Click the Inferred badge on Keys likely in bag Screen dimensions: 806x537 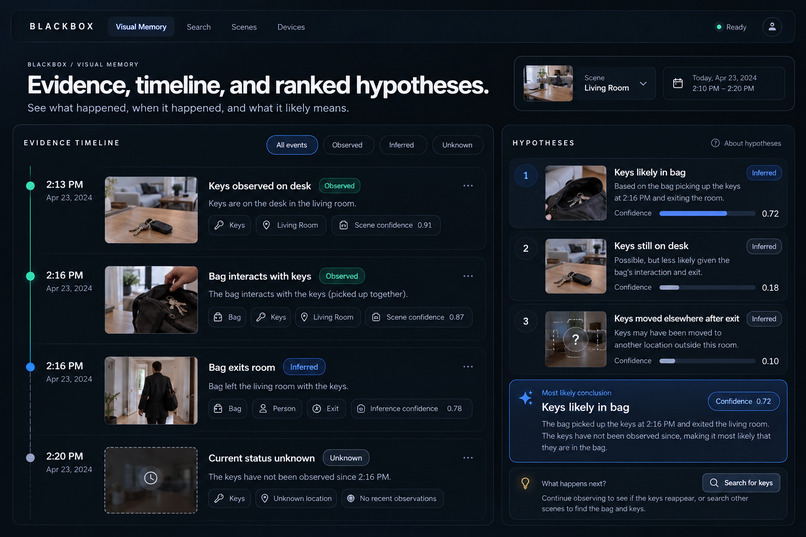(764, 173)
